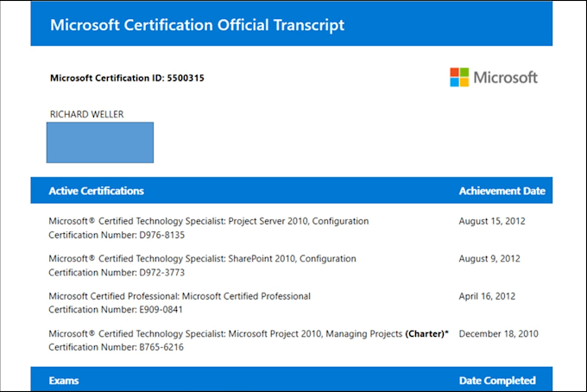Image resolution: width=587 pixels, height=392 pixels.
Task: Select the Project Server 2010, Configuration certification line
Action: [x=209, y=221]
